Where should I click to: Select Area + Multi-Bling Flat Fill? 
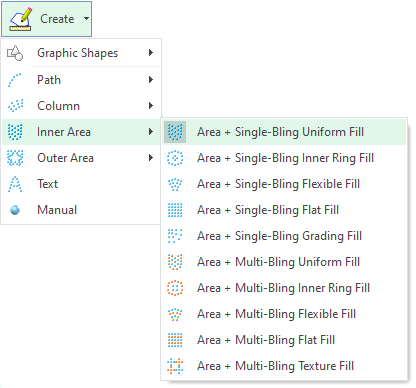[284, 340]
